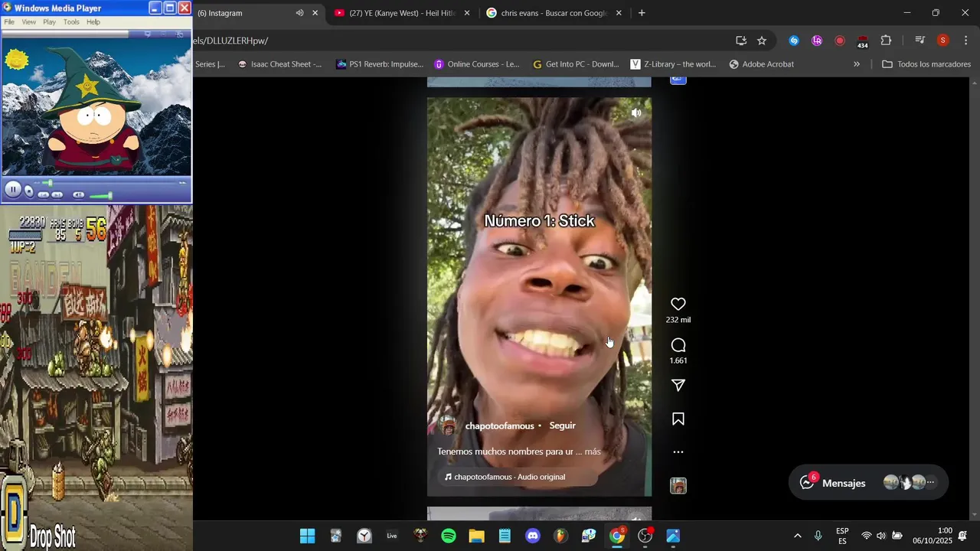The width and height of the screenshot is (980, 551).
Task: Open Discord from the taskbar
Action: (533, 536)
